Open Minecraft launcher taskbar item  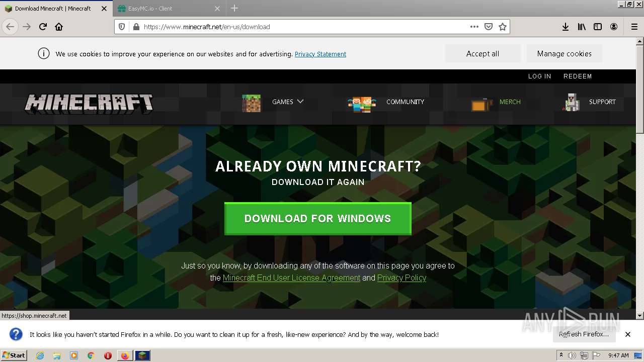tap(142, 355)
